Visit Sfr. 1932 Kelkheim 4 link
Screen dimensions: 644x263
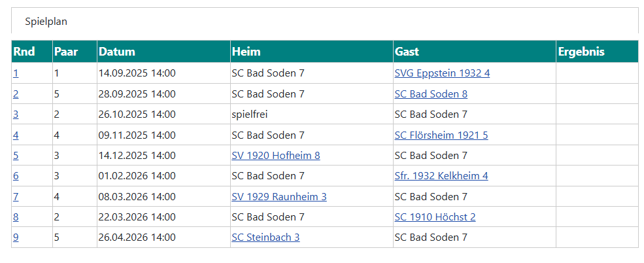(x=441, y=176)
